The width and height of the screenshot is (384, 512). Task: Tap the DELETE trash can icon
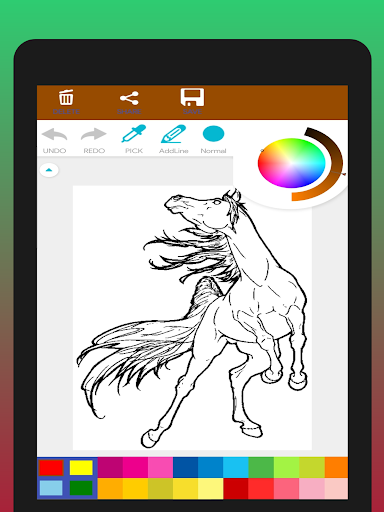point(66,97)
